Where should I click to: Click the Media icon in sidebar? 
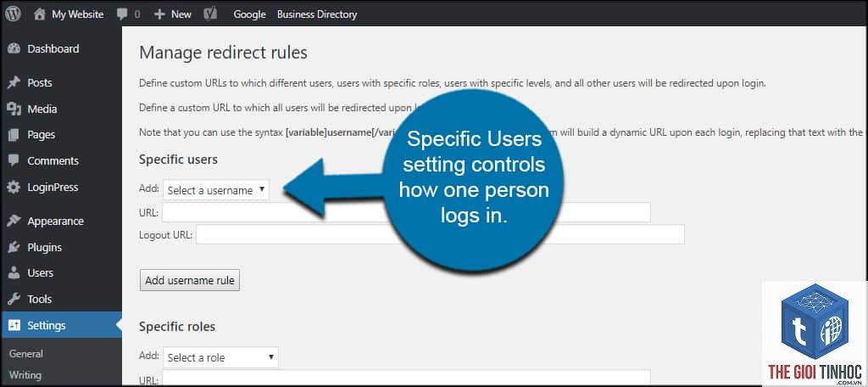click(14, 109)
